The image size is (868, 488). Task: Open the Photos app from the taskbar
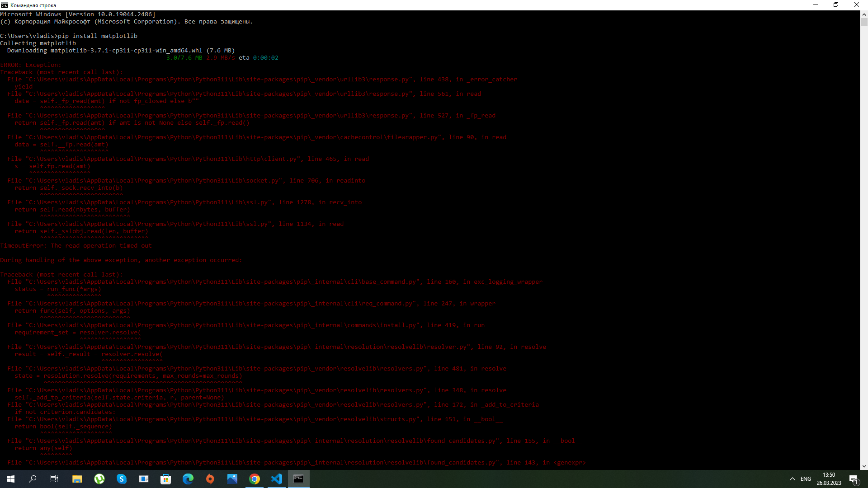pyautogui.click(x=232, y=479)
